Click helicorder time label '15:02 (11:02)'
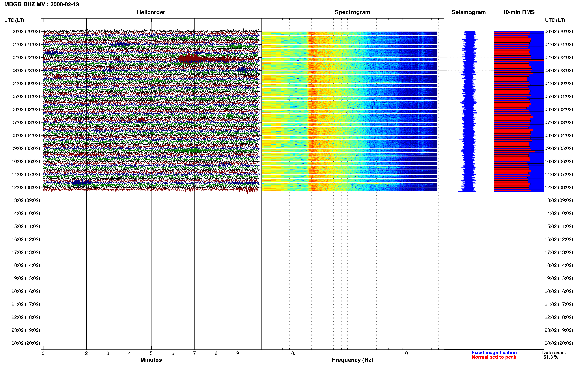This screenshot has width=588, height=368. [26, 226]
